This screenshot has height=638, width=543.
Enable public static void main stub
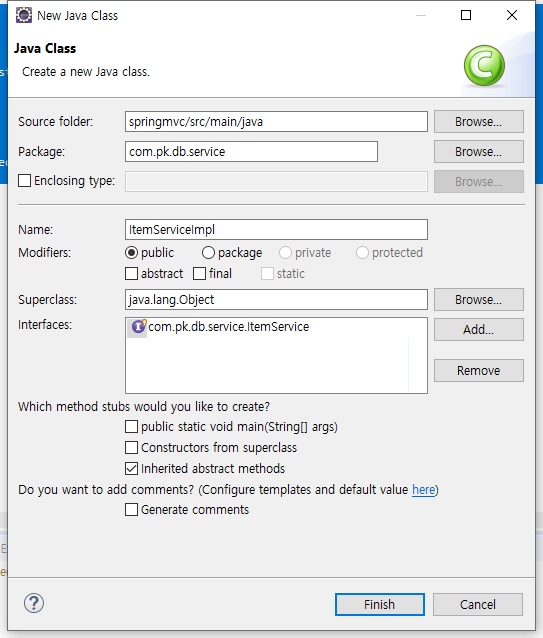coord(131,426)
